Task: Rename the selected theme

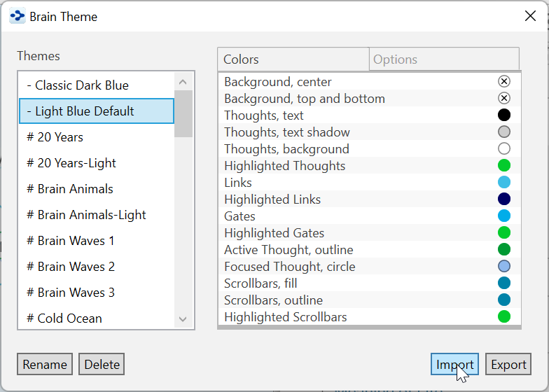Action: coord(45,365)
